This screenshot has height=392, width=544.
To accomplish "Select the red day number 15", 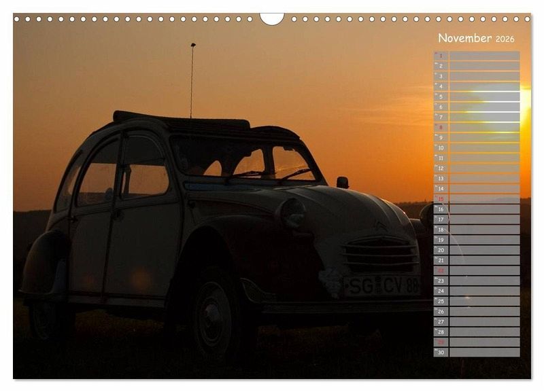I will pyautogui.click(x=441, y=199).
